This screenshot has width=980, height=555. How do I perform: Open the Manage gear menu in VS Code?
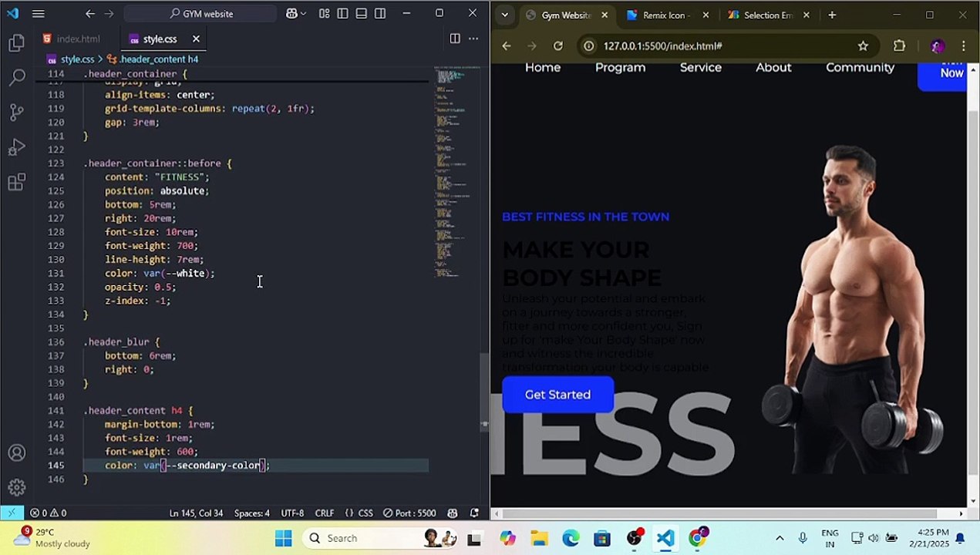(16, 487)
